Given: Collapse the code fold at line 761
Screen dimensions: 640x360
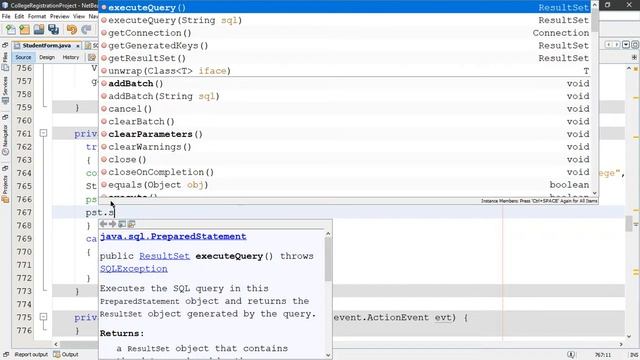Looking at the screenshot, I should click(43, 133).
